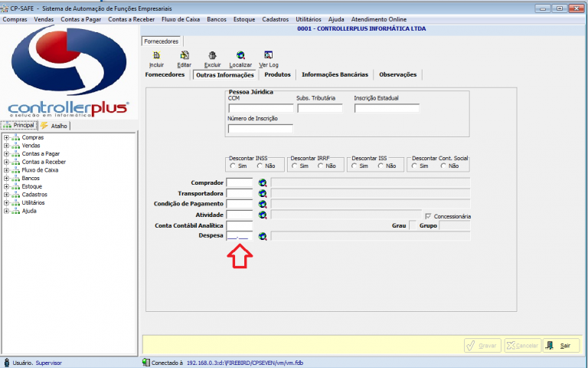Expand the Utilitários tree node
Screen dimensions: 588x368
click(6, 202)
